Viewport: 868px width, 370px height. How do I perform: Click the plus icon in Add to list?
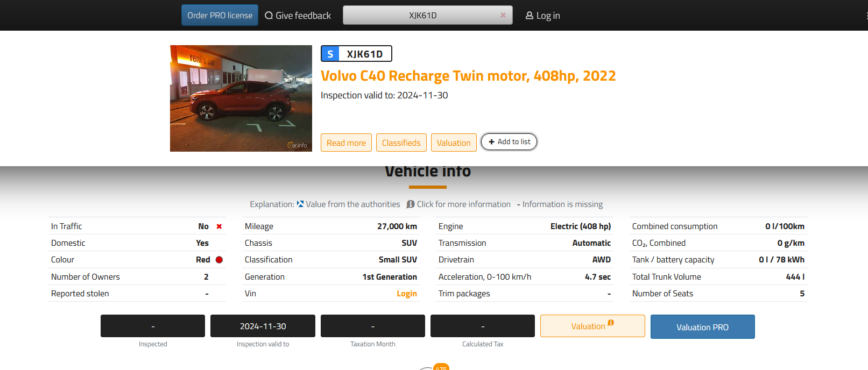(491, 142)
